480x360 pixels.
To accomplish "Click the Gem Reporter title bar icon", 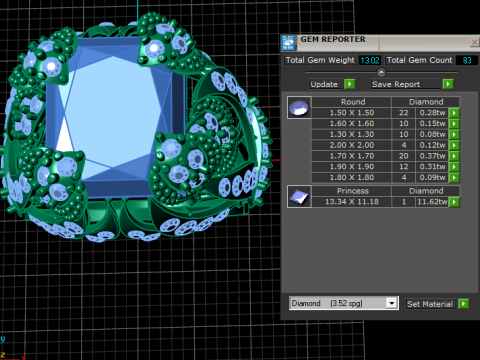I will (288, 43).
